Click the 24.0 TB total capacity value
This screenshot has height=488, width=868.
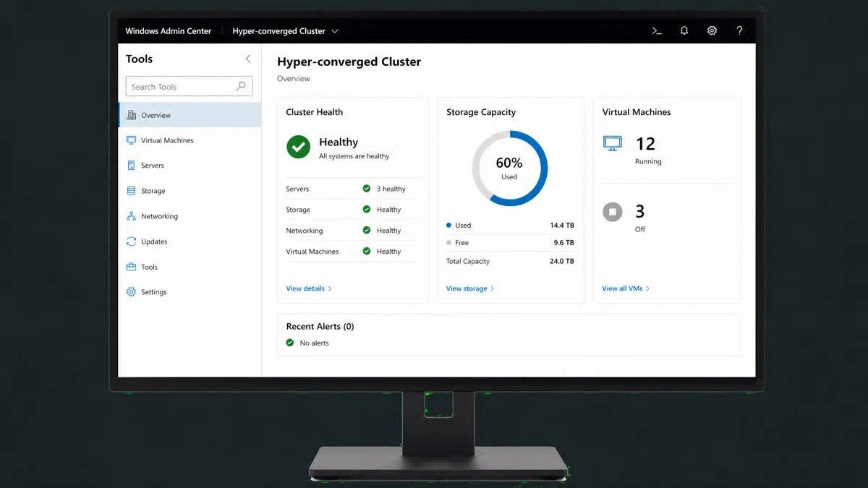(562, 261)
